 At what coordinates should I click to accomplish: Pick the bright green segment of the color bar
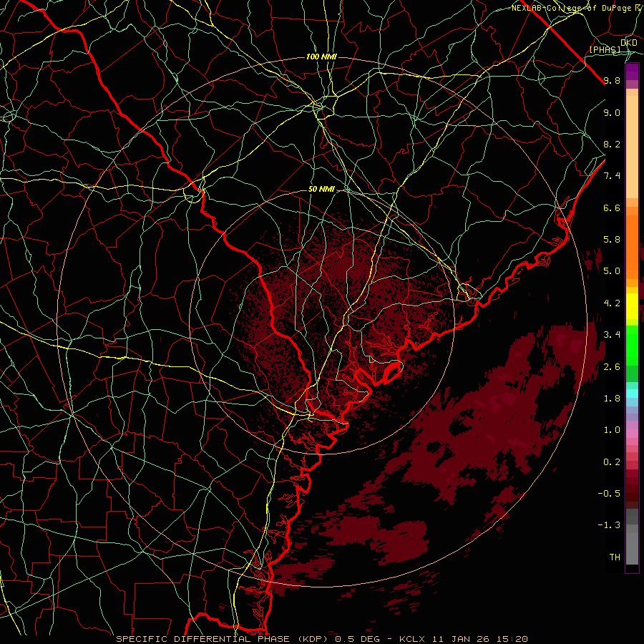pos(632,345)
